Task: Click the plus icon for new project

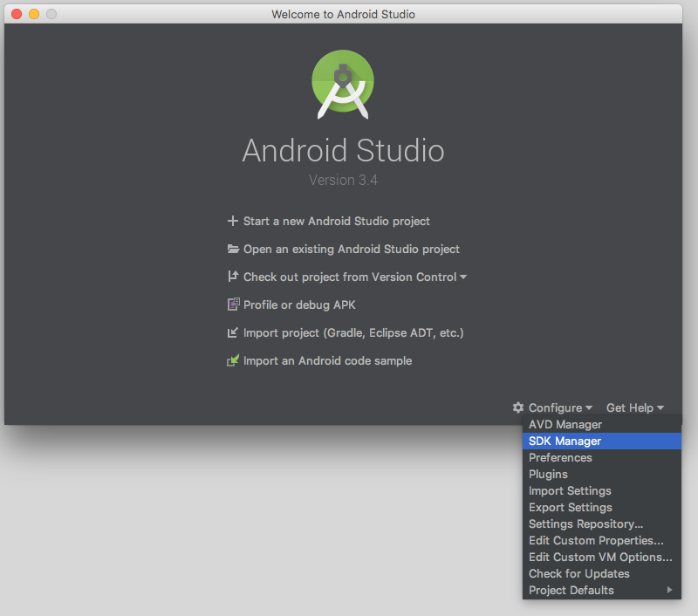Action: tap(233, 222)
